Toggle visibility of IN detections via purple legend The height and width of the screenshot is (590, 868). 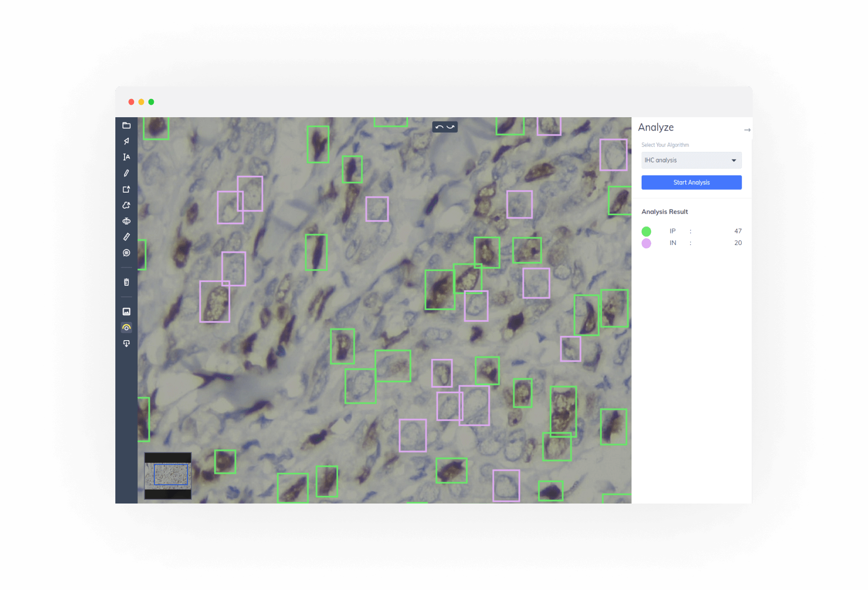click(x=646, y=243)
